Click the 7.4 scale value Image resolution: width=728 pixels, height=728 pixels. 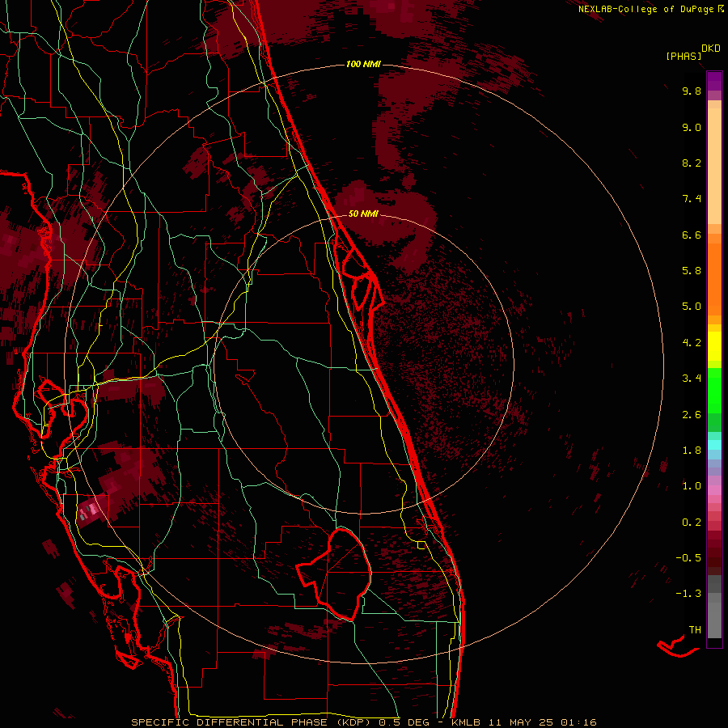click(692, 199)
